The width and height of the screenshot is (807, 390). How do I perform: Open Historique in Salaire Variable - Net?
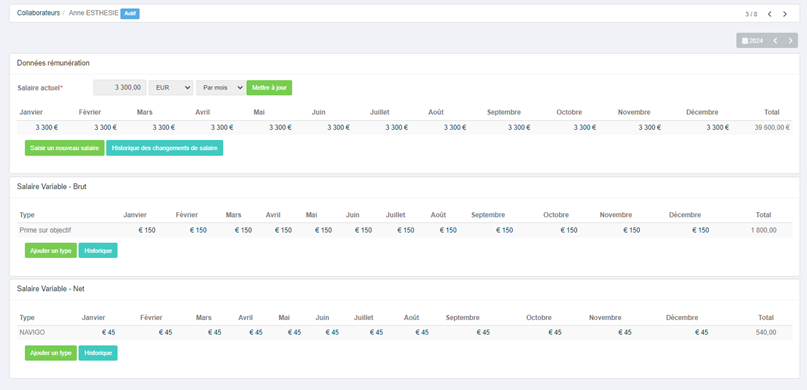98,353
